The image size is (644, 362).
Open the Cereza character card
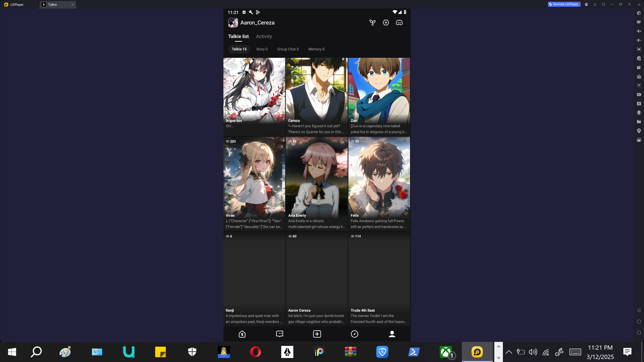coord(316,97)
